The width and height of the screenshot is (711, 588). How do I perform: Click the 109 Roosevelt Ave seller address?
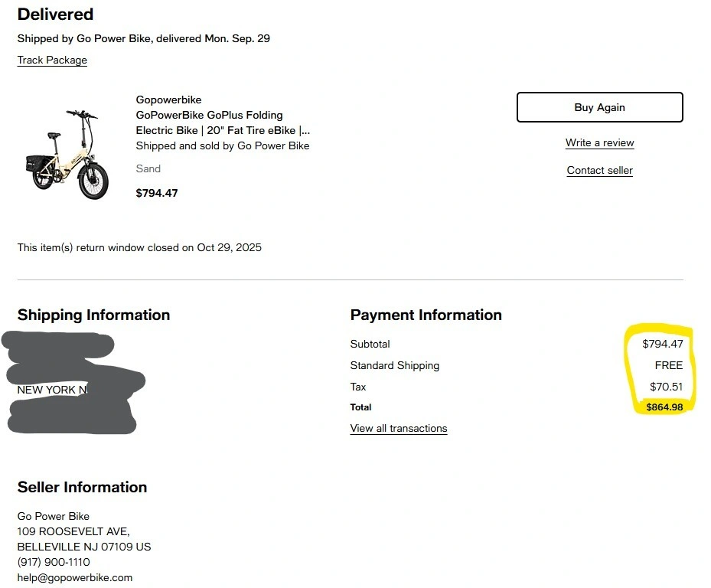(73, 531)
